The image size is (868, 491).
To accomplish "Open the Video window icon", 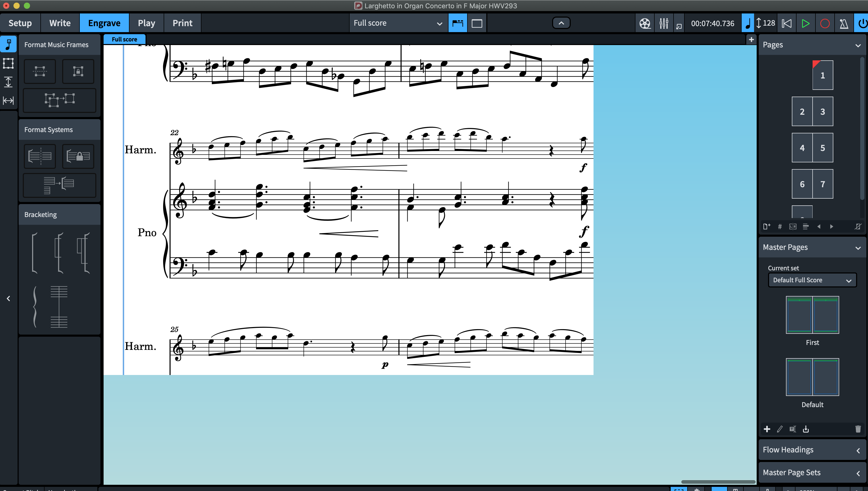I will pos(645,23).
